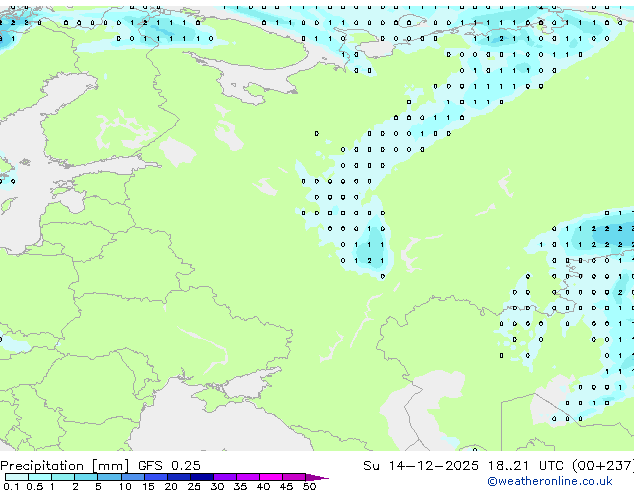Click the '10' legend scale label
Image resolution: width=634 pixels, height=490 pixels.
click(x=125, y=486)
